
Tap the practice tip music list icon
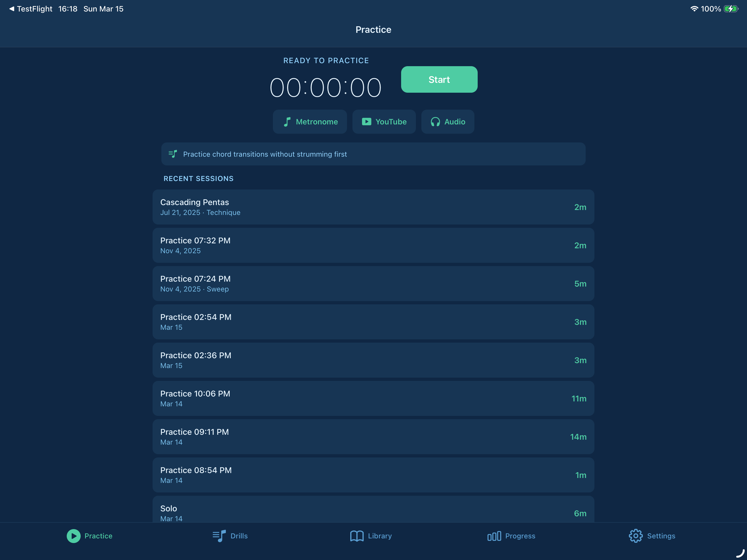click(x=173, y=154)
